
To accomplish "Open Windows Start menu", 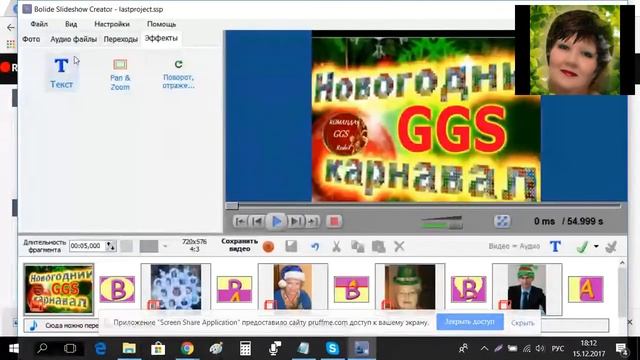I will (13, 349).
